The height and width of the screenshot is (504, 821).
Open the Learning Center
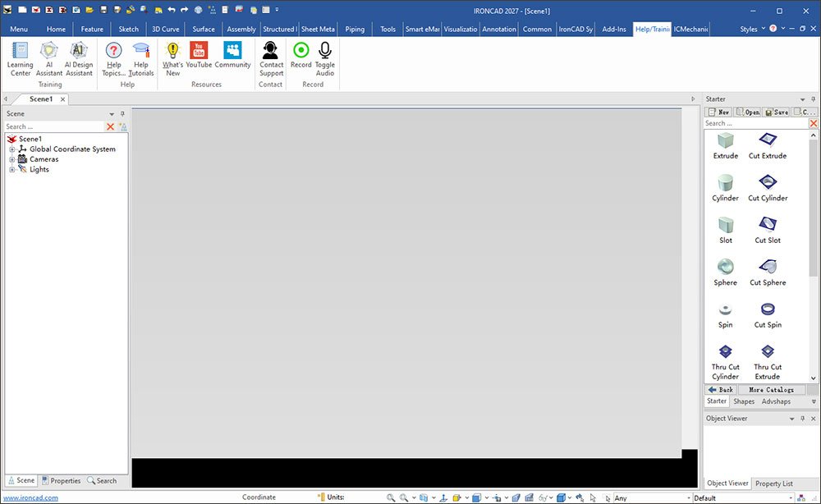click(x=20, y=58)
